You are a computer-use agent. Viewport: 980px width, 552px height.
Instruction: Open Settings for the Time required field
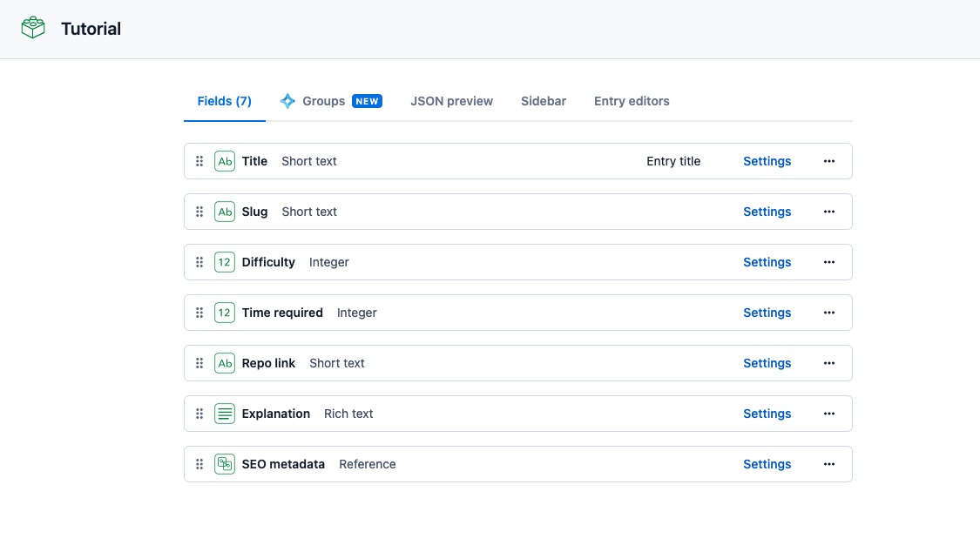tap(767, 313)
